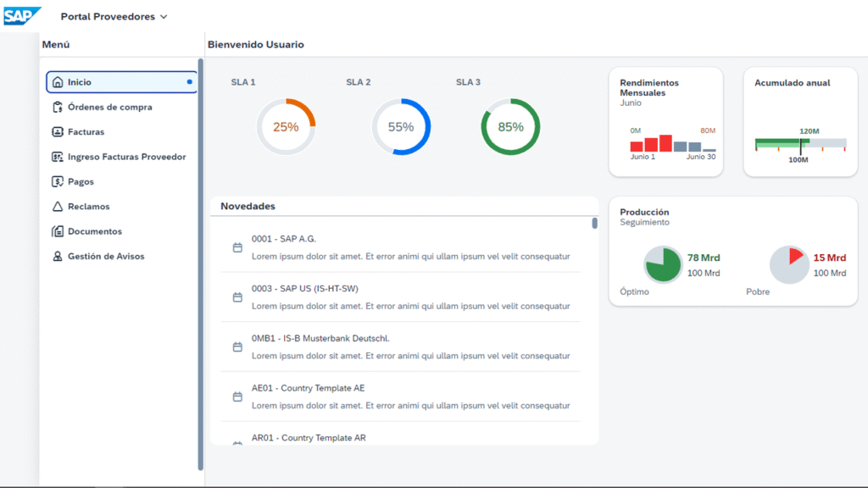Image resolution: width=868 pixels, height=488 pixels.
Task: Click the Reclamos warning triangle icon
Action: (x=58, y=207)
